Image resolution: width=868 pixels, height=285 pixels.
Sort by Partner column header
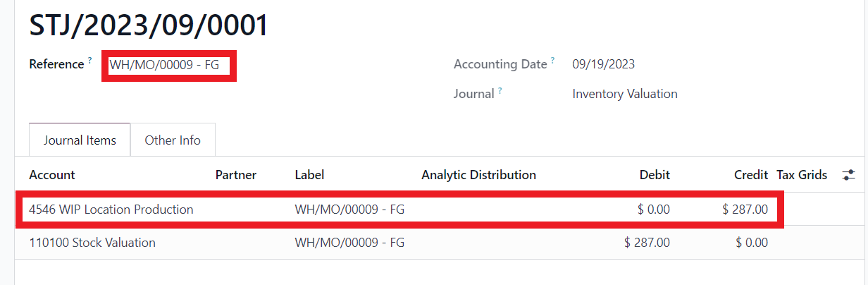(236, 175)
